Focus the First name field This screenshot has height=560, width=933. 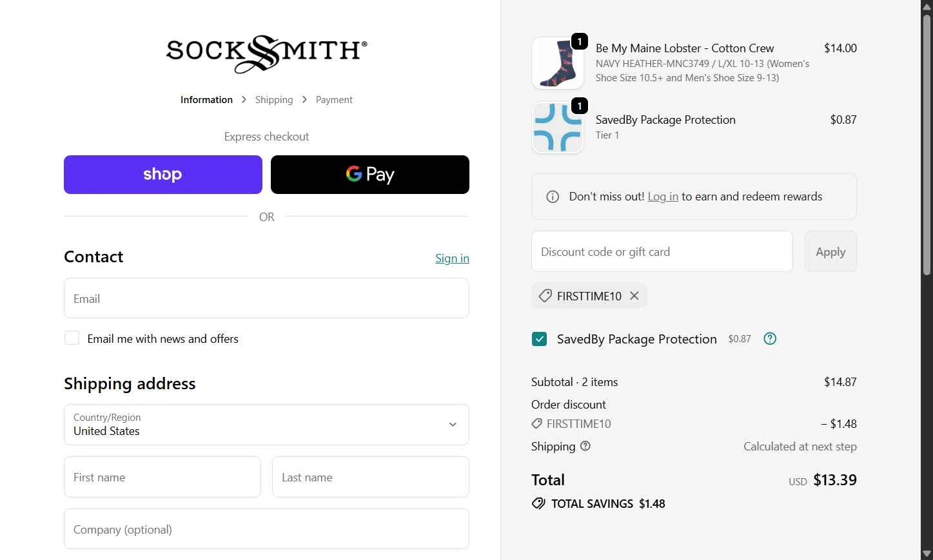tap(162, 477)
